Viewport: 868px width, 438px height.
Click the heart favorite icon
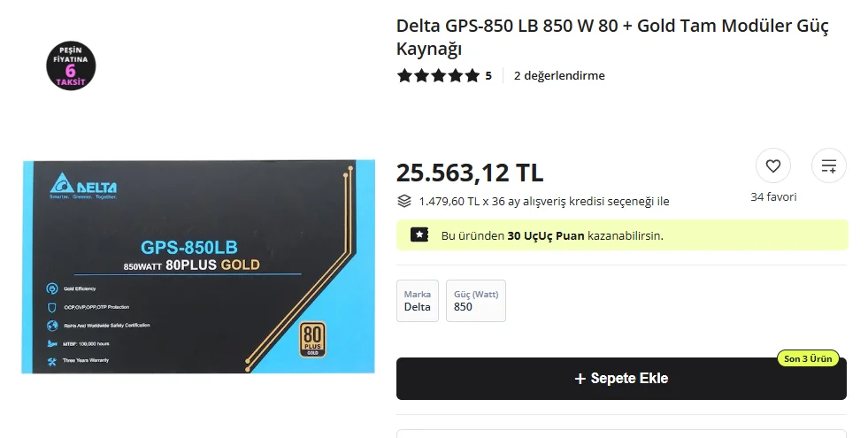(x=772, y=165)
